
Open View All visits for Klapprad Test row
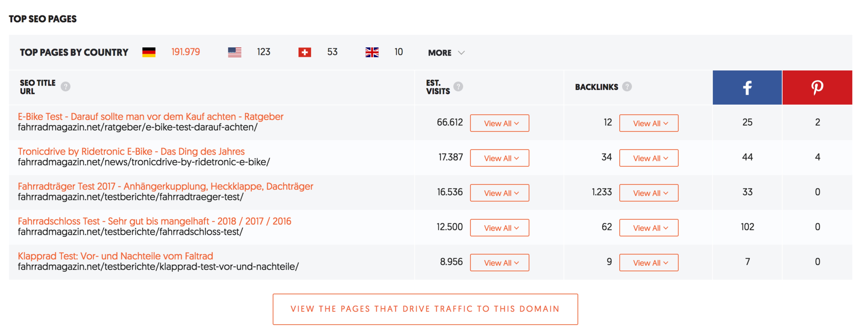499,263
